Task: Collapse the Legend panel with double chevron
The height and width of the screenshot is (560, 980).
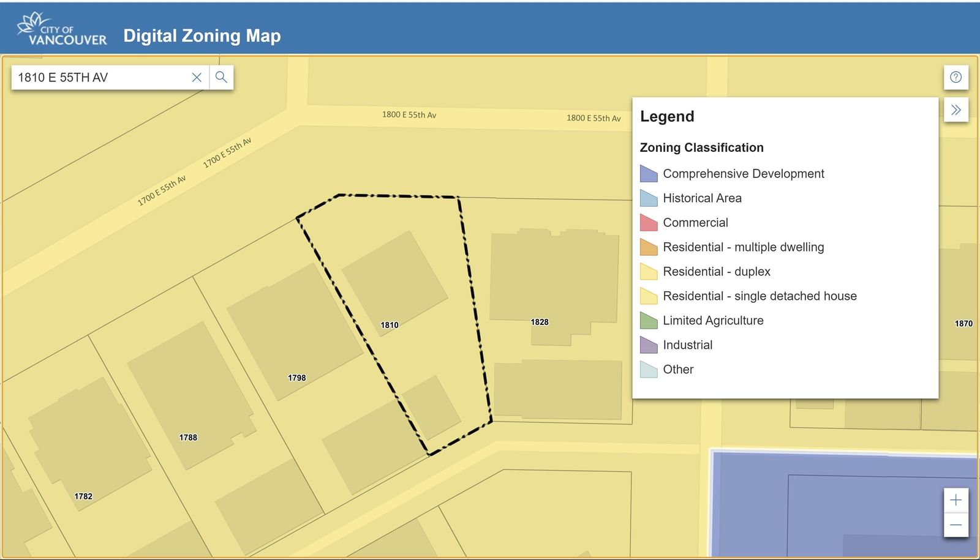Action: 956,110
